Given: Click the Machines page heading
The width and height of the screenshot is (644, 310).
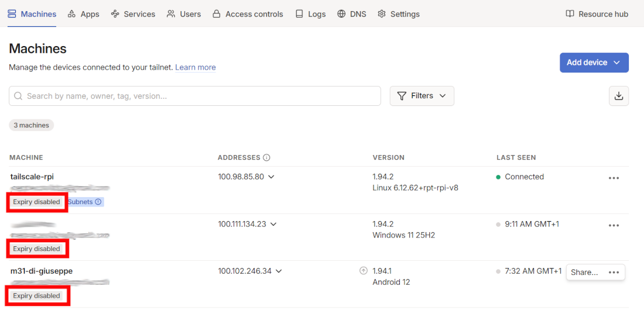Looking at the screenshot, I should click(x=38, y=49).
